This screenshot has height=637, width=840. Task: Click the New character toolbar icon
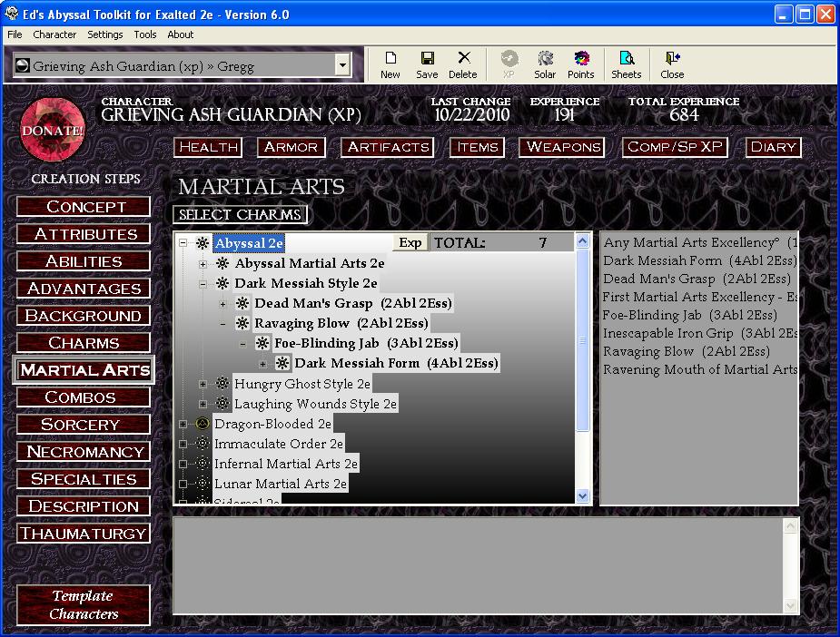(390, 58)
